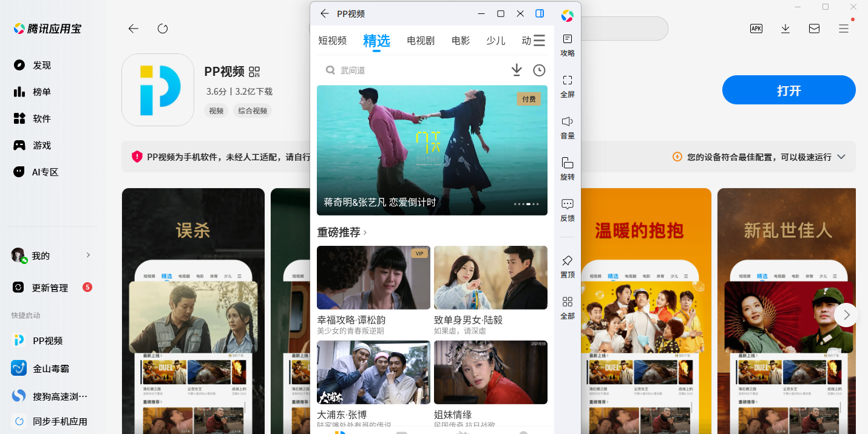The width and height of the screenshot is (868, 434).
Task: Open 攻略 in the side toolbar
Action: click(568, 46)
